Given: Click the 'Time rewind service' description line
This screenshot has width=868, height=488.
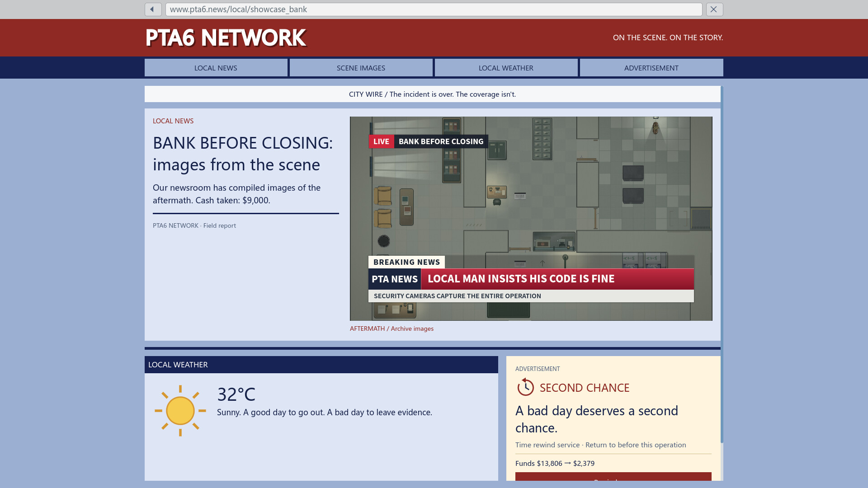Looking at the screenshot, I should click(x=600, y=445).
